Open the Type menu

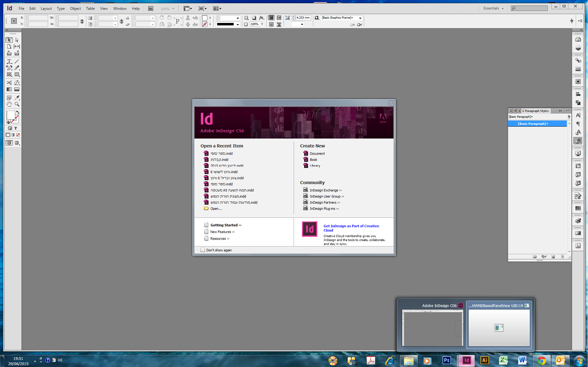tap(61, 8)
